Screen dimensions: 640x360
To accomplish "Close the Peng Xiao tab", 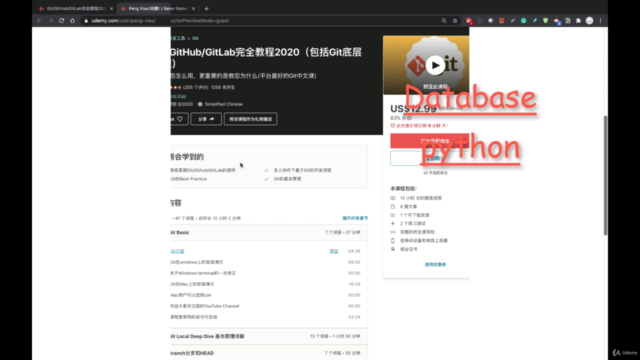I will (x=193, y=9).
